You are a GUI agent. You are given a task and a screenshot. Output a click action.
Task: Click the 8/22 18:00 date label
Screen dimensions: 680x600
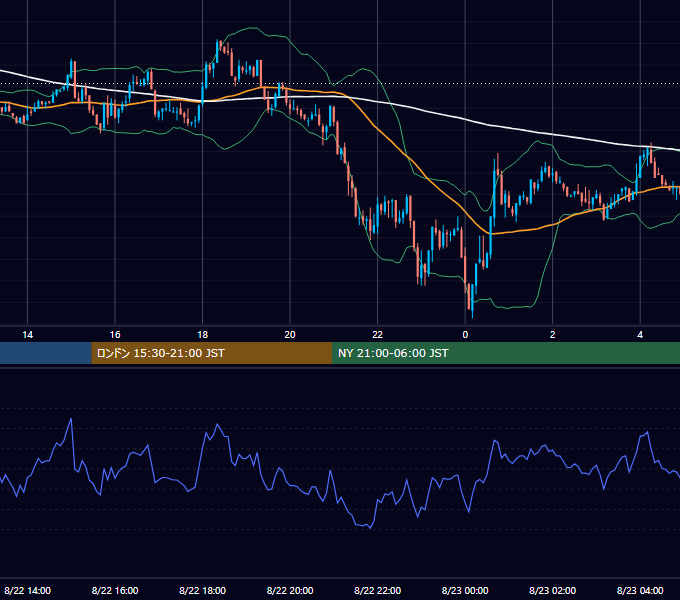coord(203,590)
